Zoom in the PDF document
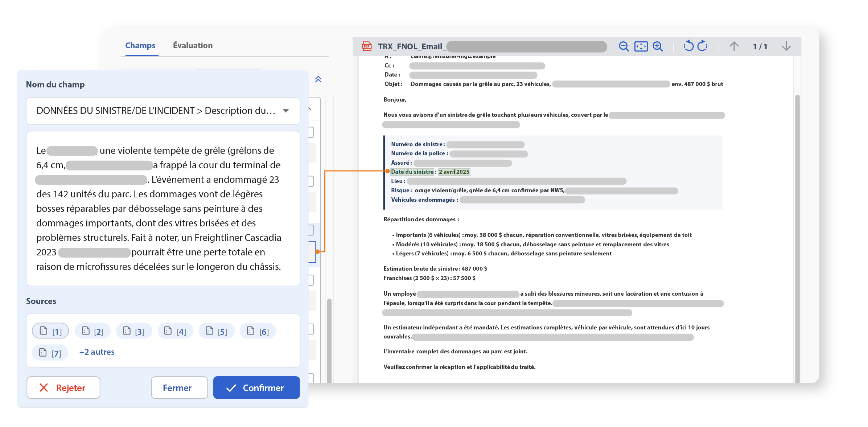 [x=658, y=46]
